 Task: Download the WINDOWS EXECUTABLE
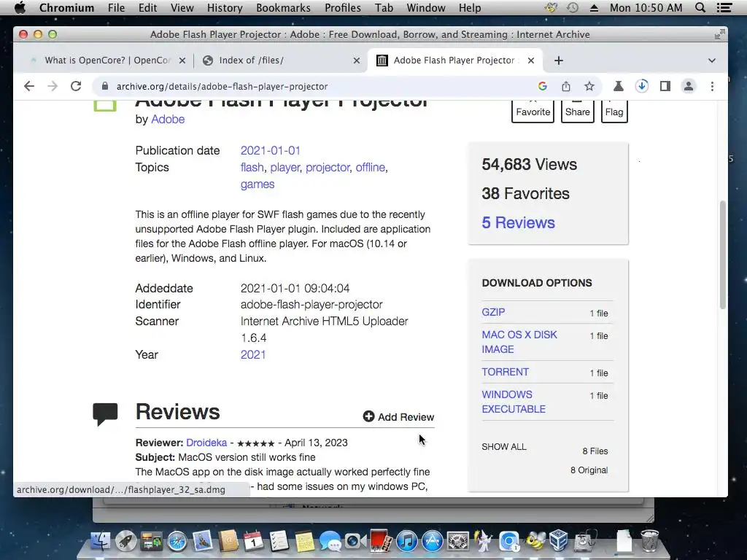pyautogui.click(x=514, y=402)
